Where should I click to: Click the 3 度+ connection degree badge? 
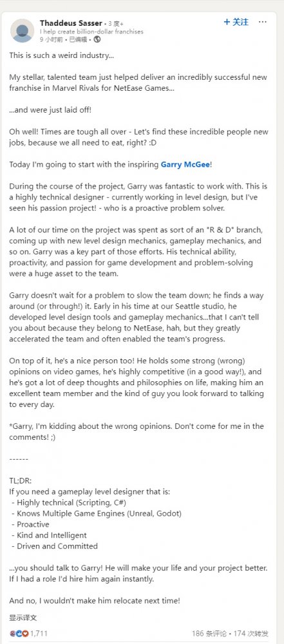[x=115, y=23]
